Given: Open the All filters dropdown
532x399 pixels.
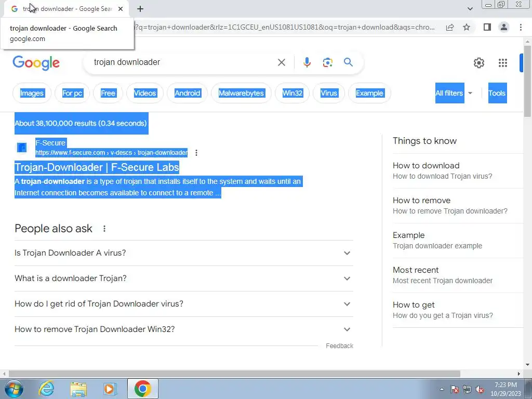Looking at the screenshot, I should coord(454,93).
